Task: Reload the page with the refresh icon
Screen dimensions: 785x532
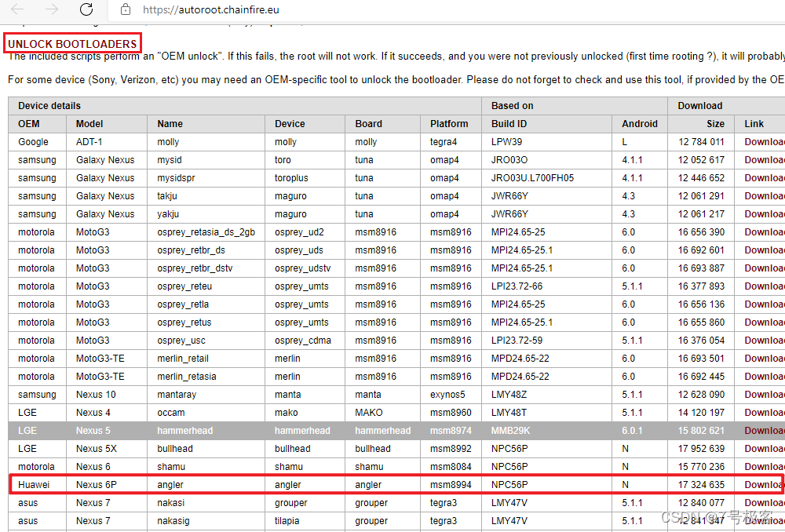Action: click(86, 9)
